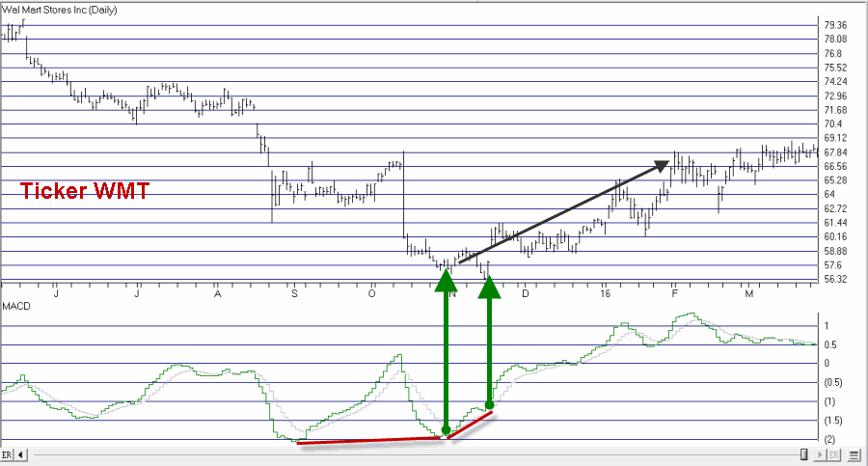Click the MACD (2) axis value

829,439
